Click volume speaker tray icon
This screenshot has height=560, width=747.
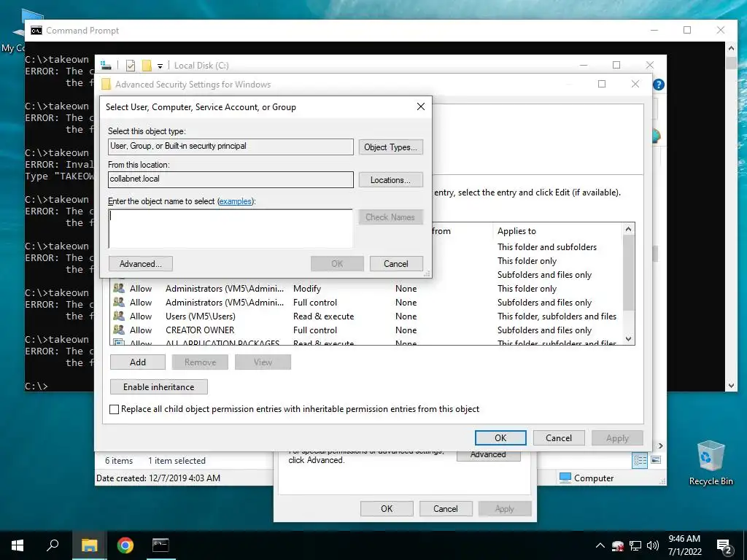point(653,545)
